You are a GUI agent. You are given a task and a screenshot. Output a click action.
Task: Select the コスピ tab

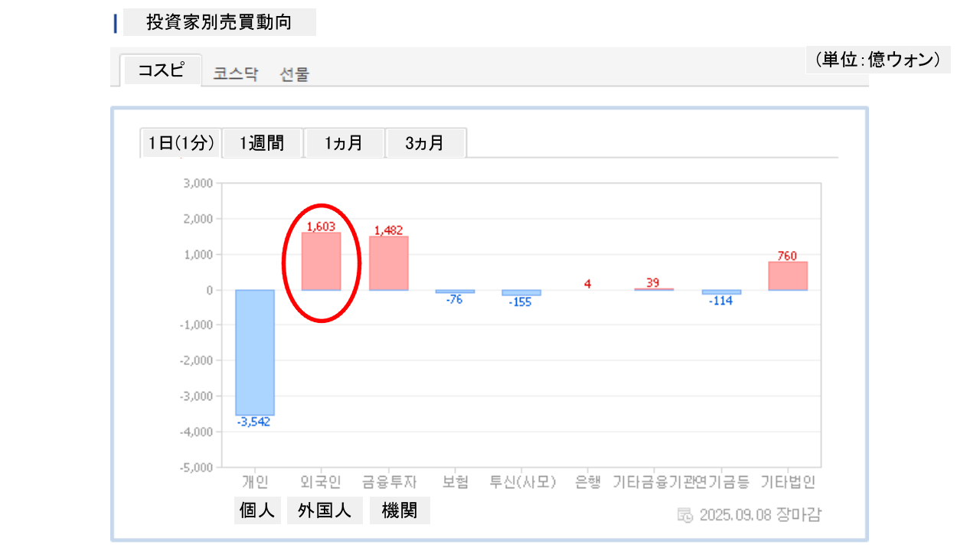click(161, 70)
